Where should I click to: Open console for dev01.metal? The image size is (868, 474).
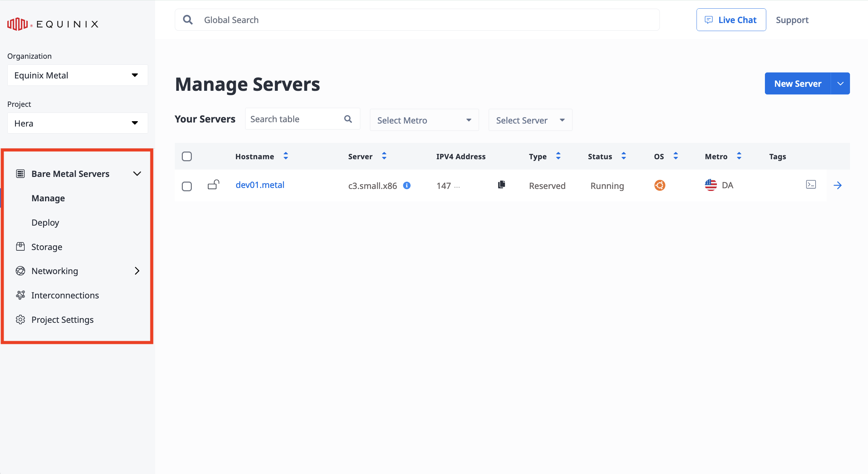pos(811,185)
